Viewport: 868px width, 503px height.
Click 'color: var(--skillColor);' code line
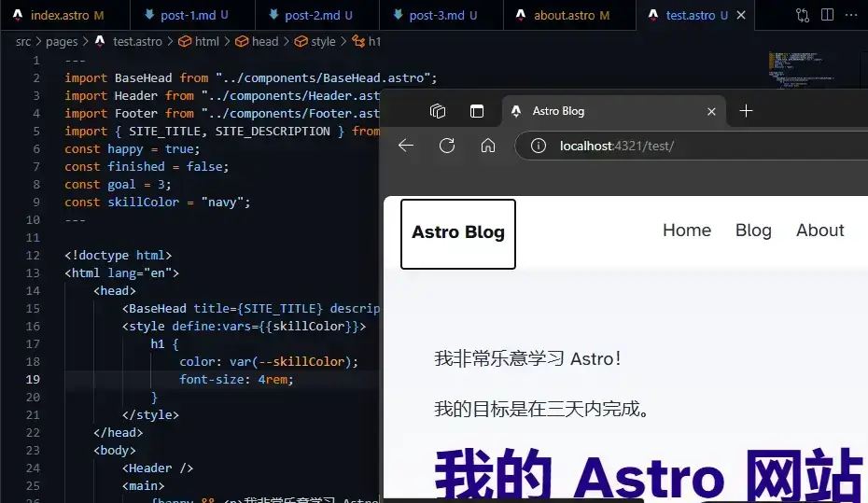coord(269,361)
